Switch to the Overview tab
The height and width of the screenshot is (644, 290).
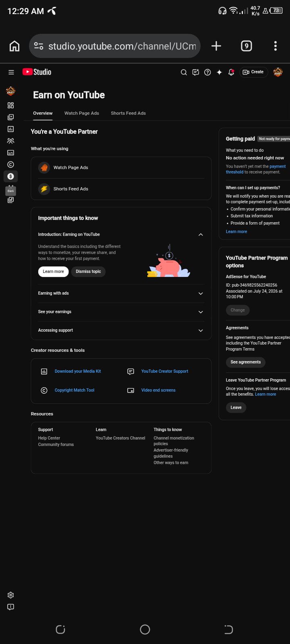click(43, 113)
